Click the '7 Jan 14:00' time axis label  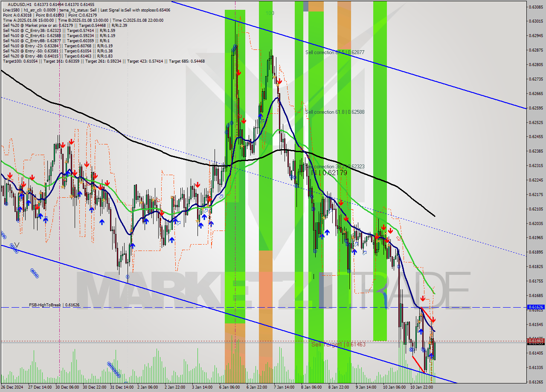285,387
